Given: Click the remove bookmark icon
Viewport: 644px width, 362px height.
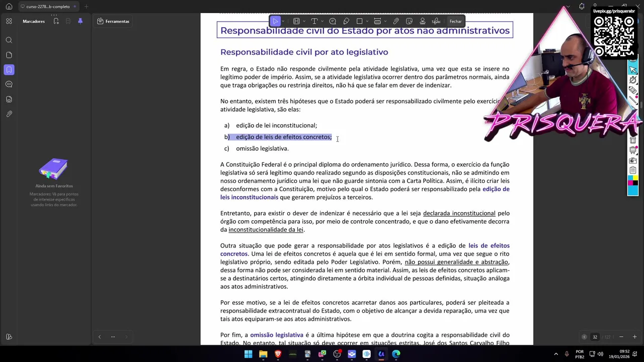Looking at the screenshot, I should [68, 21].
